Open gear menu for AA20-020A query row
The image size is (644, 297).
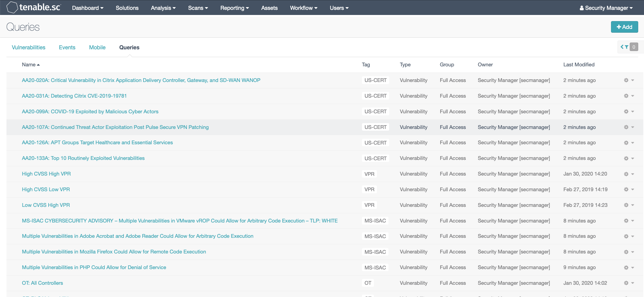click(x=629, y=80)
